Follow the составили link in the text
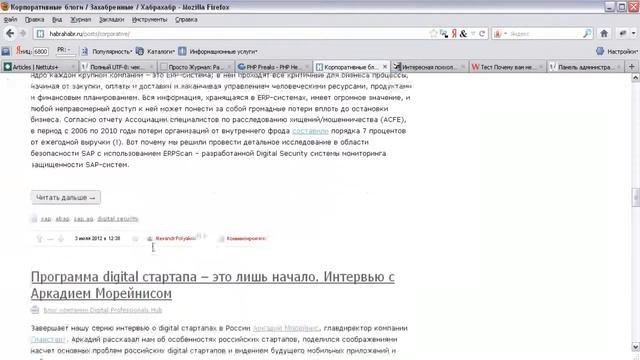Viewport: 640px width, 360px height. coord(310,131)
